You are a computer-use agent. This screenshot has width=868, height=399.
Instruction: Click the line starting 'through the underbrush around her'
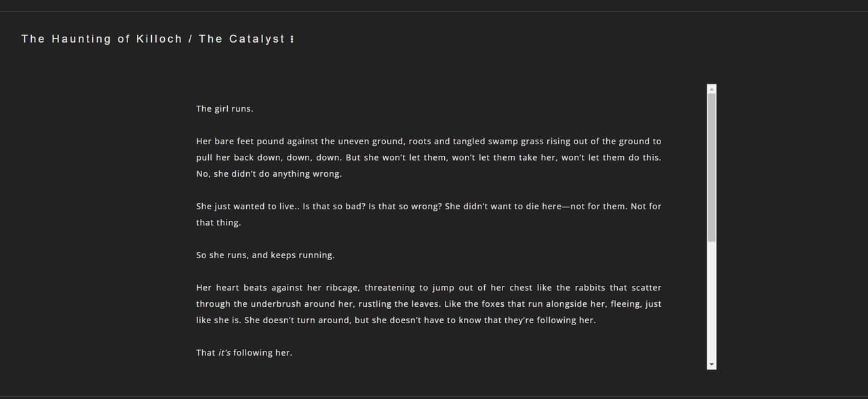tap(429, 304)
